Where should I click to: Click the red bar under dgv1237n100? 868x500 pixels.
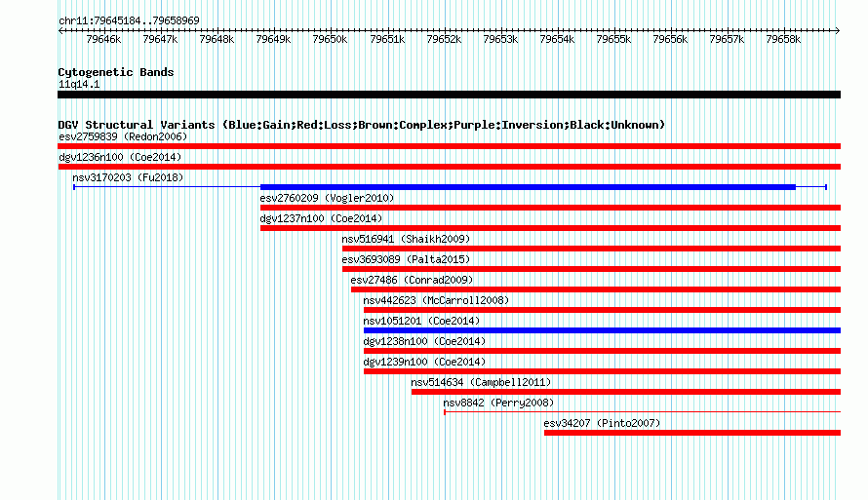click(550, 228)
